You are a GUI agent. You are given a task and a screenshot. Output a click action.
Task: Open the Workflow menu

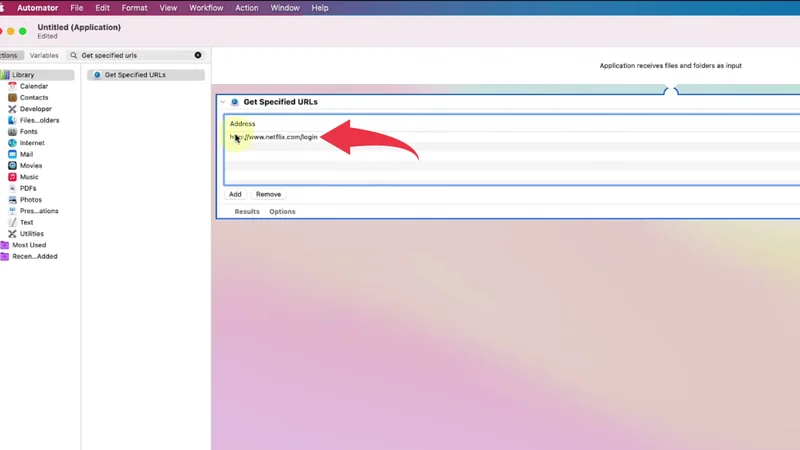(206, 8)
